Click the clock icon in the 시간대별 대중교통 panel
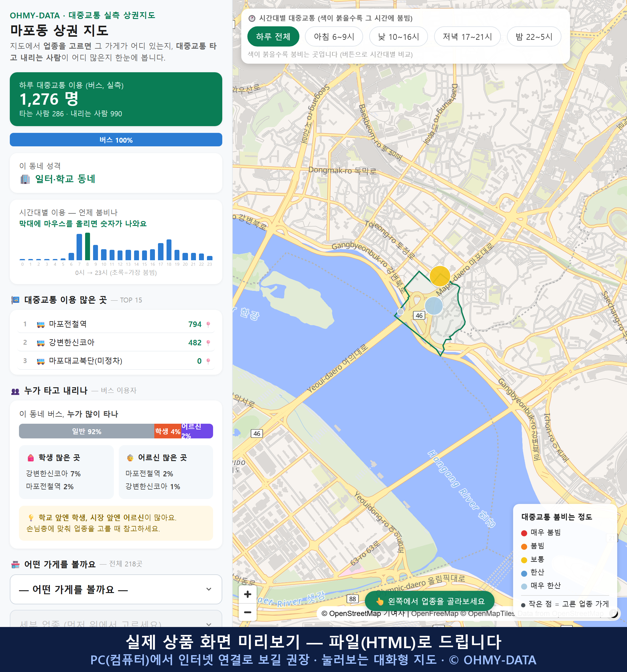627x672 pixels. [252, 18]
